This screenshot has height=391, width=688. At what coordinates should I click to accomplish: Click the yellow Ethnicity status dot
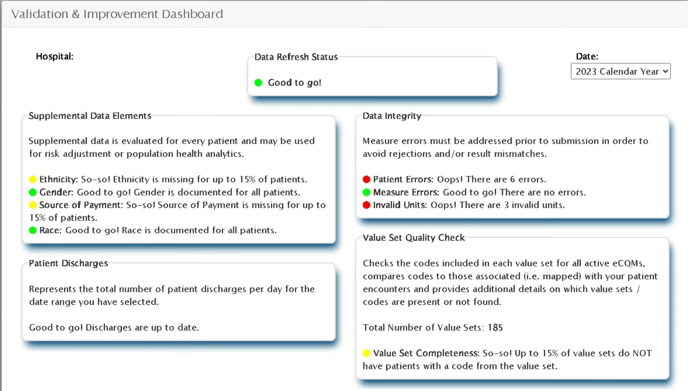(x=32, y=179)
